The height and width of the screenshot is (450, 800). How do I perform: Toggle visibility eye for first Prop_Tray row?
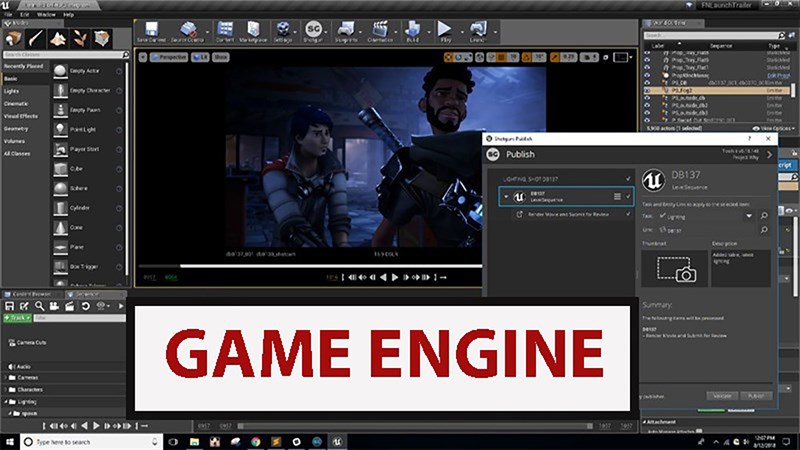647,53
